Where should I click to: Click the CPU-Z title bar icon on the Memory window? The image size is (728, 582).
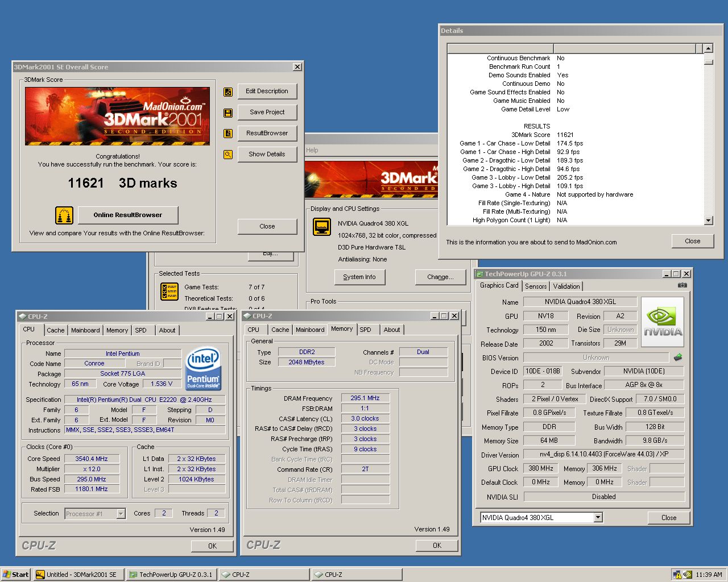[x=248, y=316]
